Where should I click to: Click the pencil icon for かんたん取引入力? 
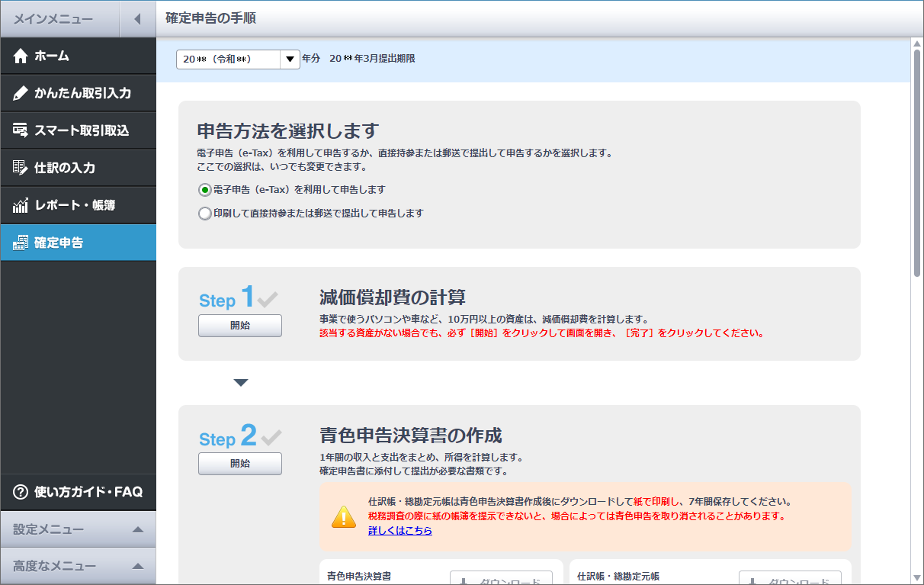pyautogui.click(x=21, y=93)
